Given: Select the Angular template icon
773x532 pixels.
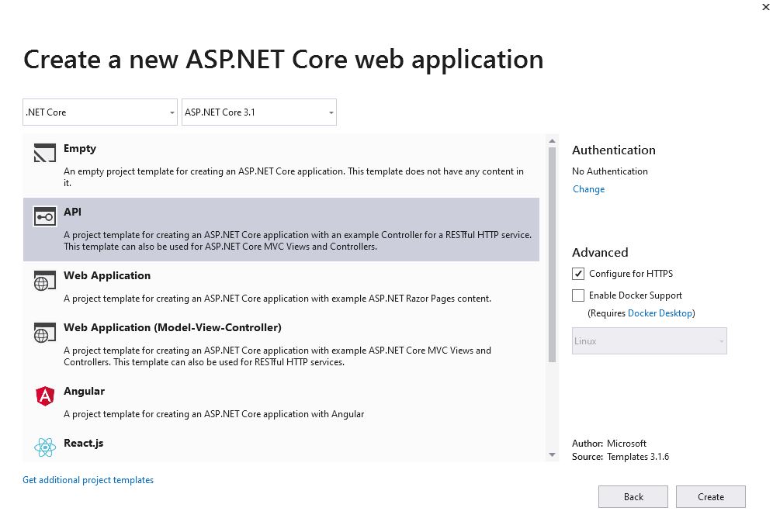Looking at the screenshot, I should point(44,396).
